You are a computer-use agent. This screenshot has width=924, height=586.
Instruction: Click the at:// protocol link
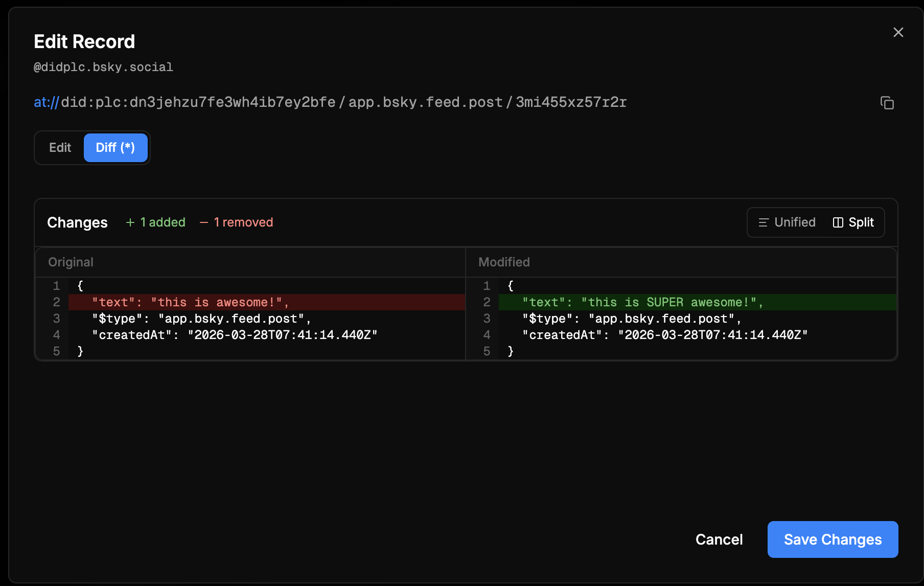pyautogui.click(x=46, y=102)
